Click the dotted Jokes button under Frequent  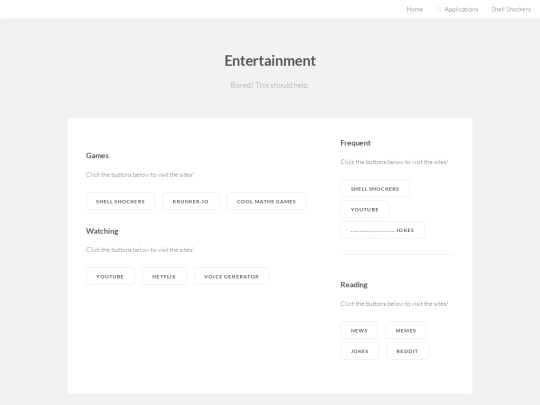382,230
